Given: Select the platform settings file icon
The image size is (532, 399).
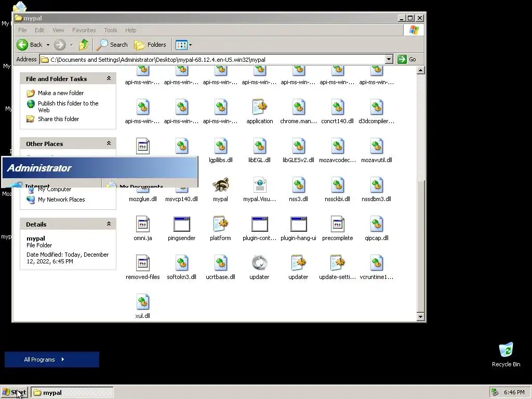Looking at the screenshot, I should [220, 224].
